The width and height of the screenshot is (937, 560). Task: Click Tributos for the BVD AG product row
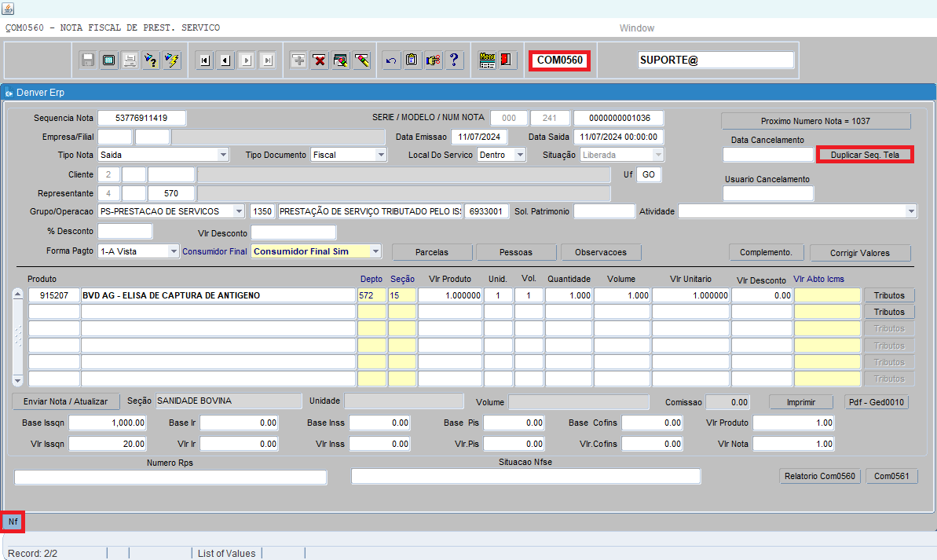[x=889, y=295]
